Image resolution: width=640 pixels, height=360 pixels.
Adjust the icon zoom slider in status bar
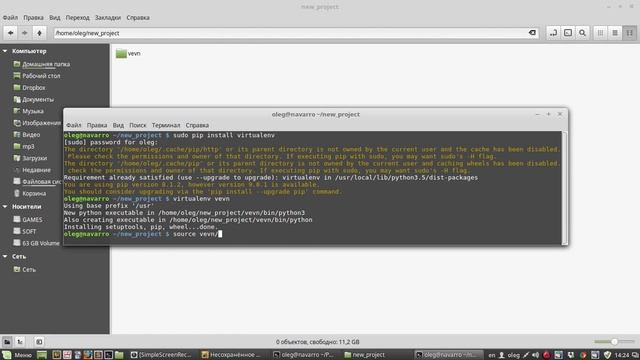pyautogui.click(x=614, y=342)
